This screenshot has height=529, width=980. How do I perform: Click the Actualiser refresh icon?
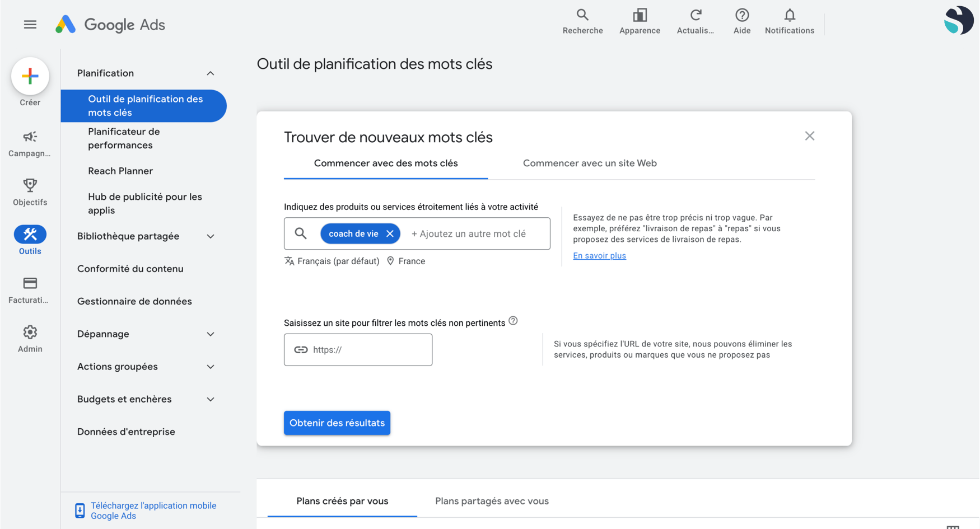[695, 15]
